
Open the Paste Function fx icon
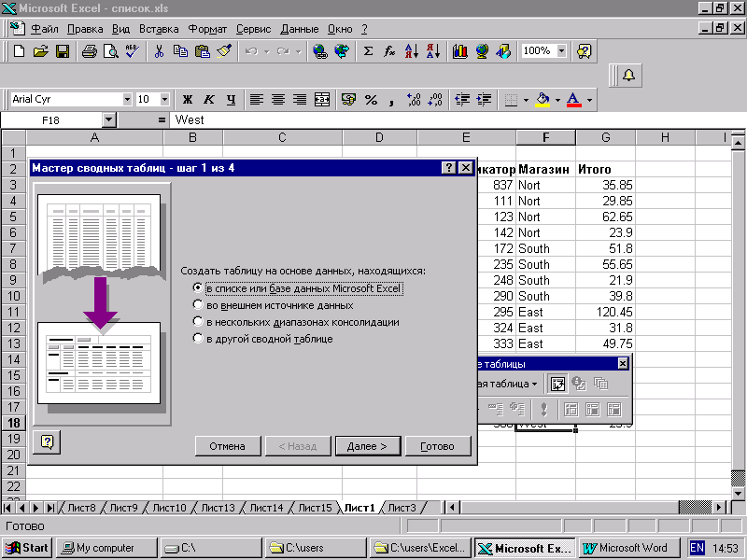click(389, 51)
